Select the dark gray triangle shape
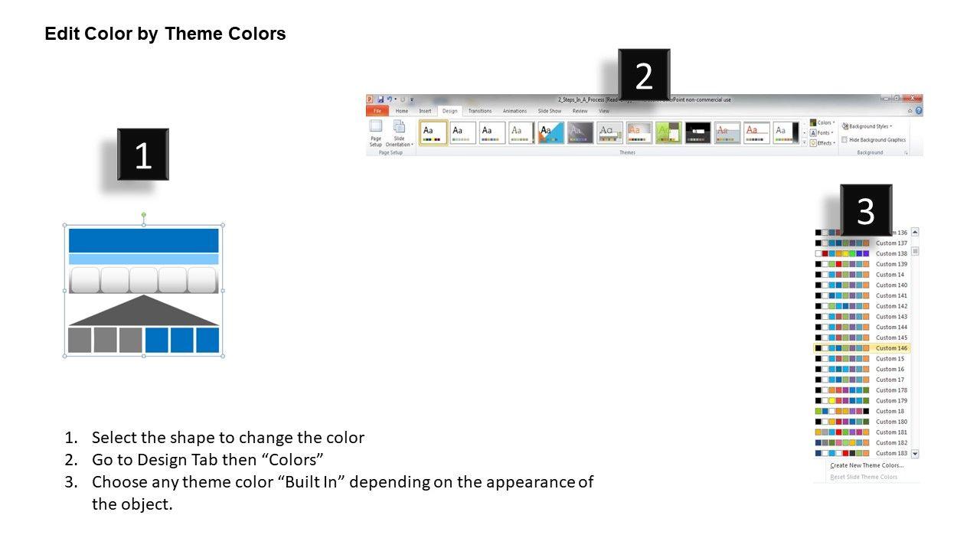The width and height of the screenshot is (980, 551). pyautogui.click(x=143, y=314)
